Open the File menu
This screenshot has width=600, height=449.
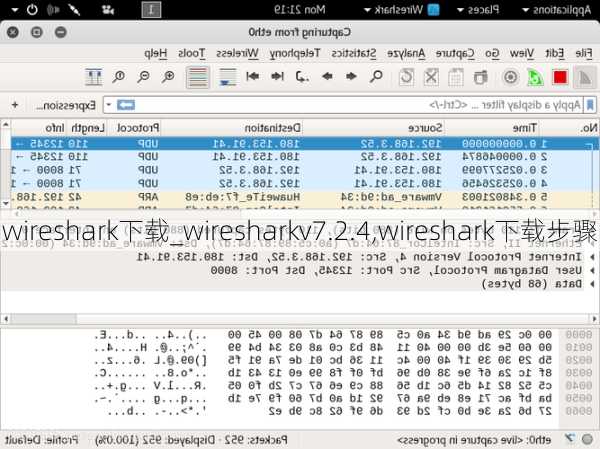(584, 53)
